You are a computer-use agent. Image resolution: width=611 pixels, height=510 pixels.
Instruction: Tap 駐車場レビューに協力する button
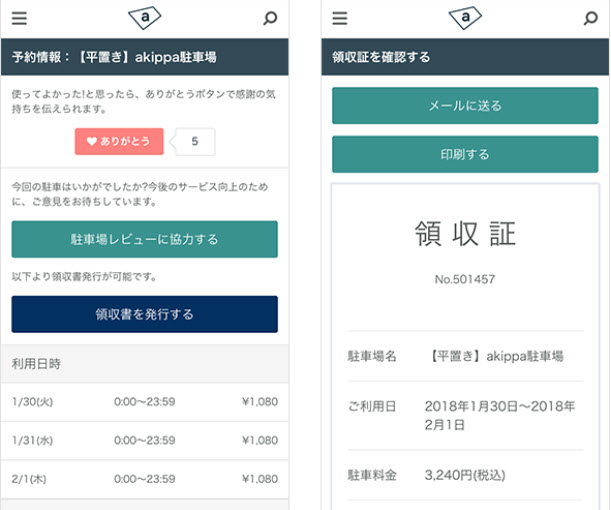pyautogui.click(x=145, y=239)
